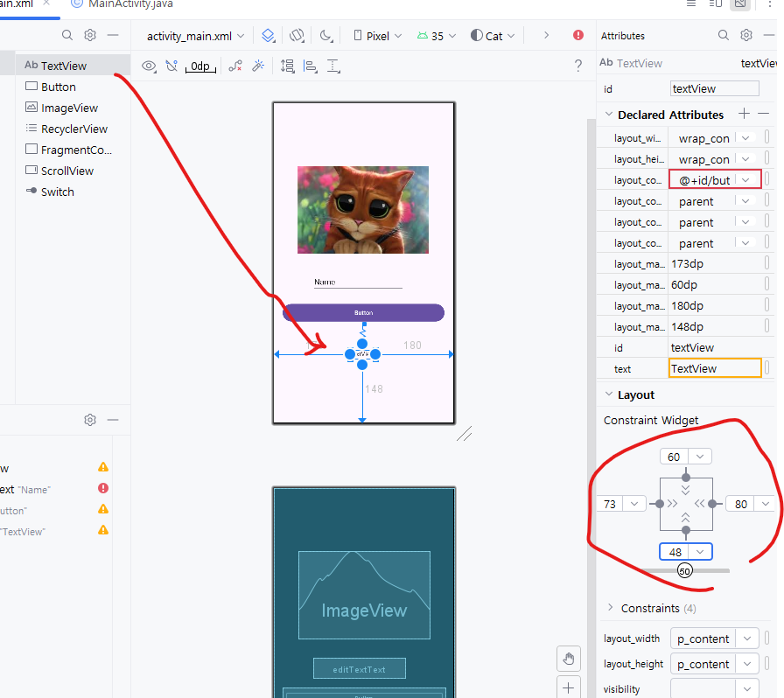Image resolution: width=784 pixels, height=698 pixels.
Task: Click top constraint anchor in Constraint Widget
Action: click(x=686, y=477)
